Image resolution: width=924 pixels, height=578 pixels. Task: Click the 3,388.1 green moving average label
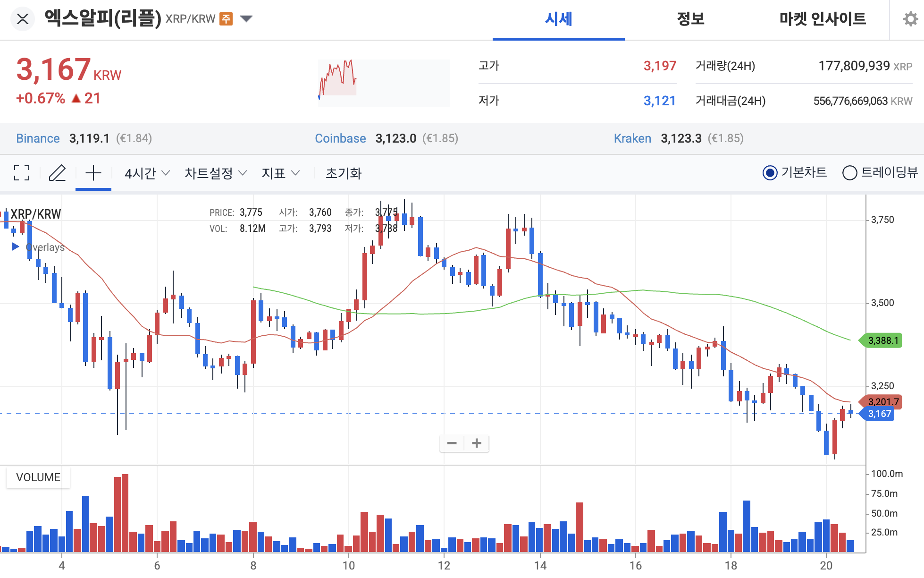pyautogui.click(x=882, y=340)
